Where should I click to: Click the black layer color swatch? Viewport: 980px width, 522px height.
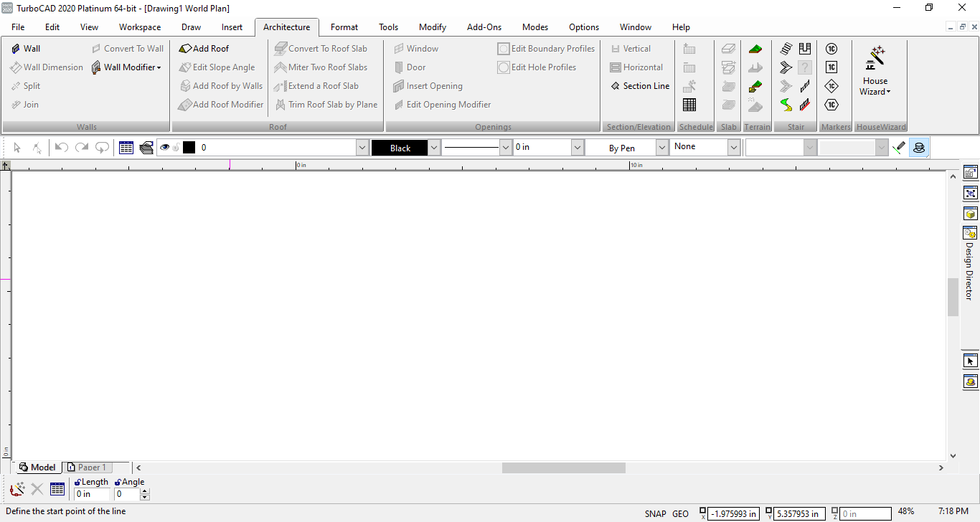tap(189, 148)
